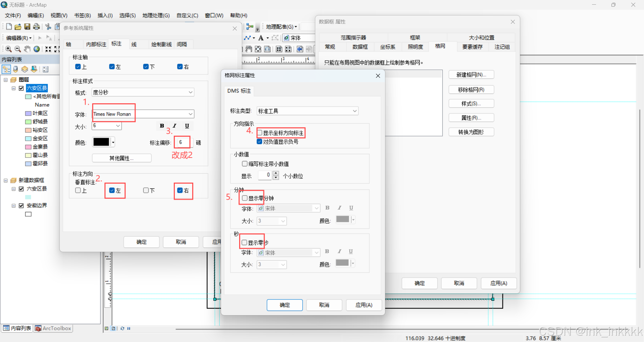This screenshot has height=342, width=644.
Task: List by drawing order in contents
Action: pos(6,69)
